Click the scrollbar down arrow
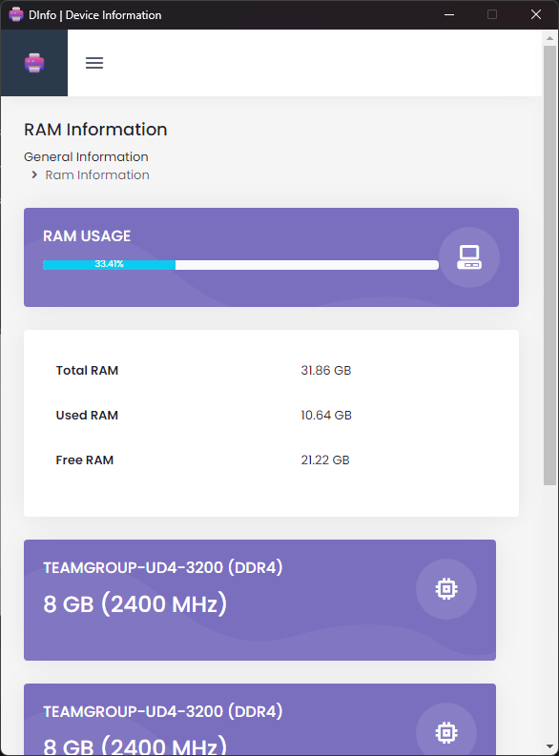This screenshot has height=756, width=559. click(549, 746)
